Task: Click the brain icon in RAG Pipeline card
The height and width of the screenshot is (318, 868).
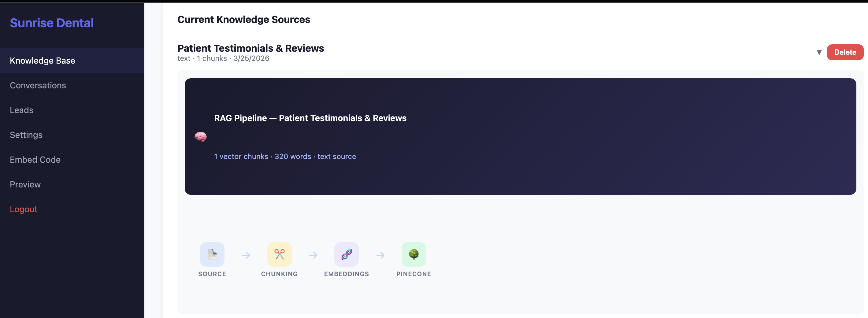Action: [x=201, y=137]
